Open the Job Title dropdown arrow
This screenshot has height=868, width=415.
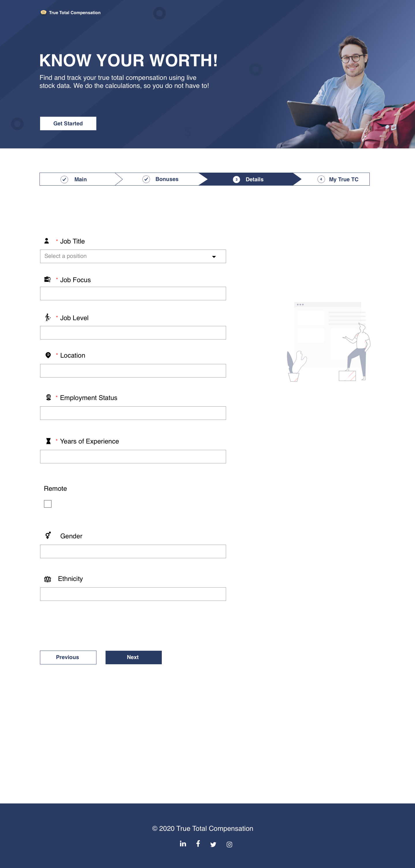(214, 257)
